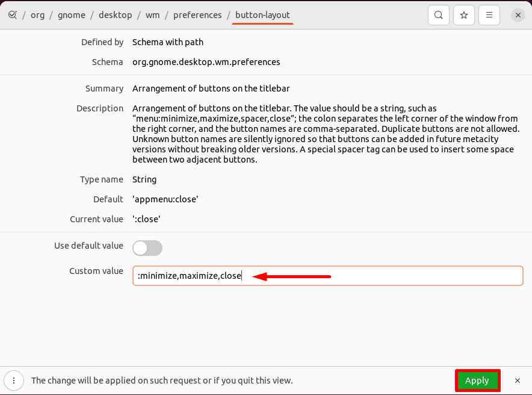Click the notification message about applying changes

click(162, 381)
